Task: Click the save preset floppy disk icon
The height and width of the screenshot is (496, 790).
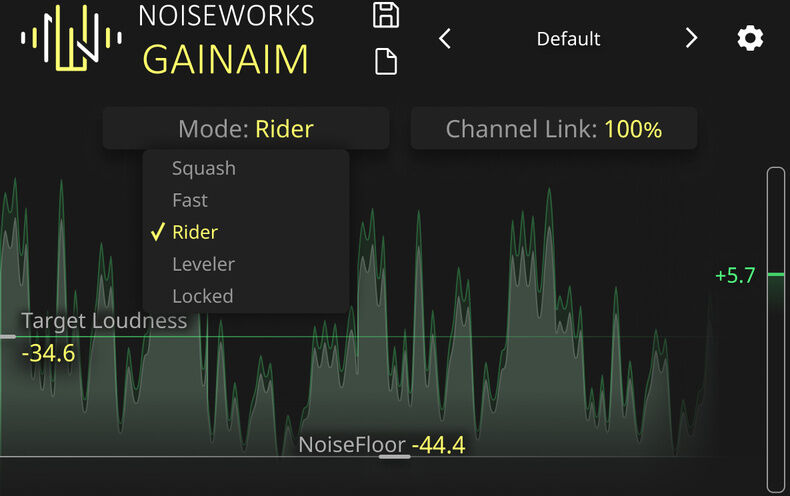Action: click(x=386, y=15)
